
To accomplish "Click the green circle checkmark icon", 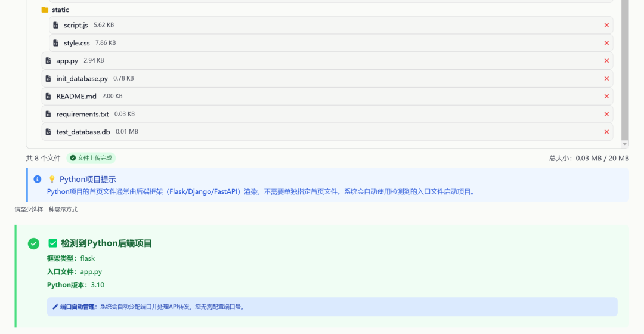I will (x=33, y=243).
